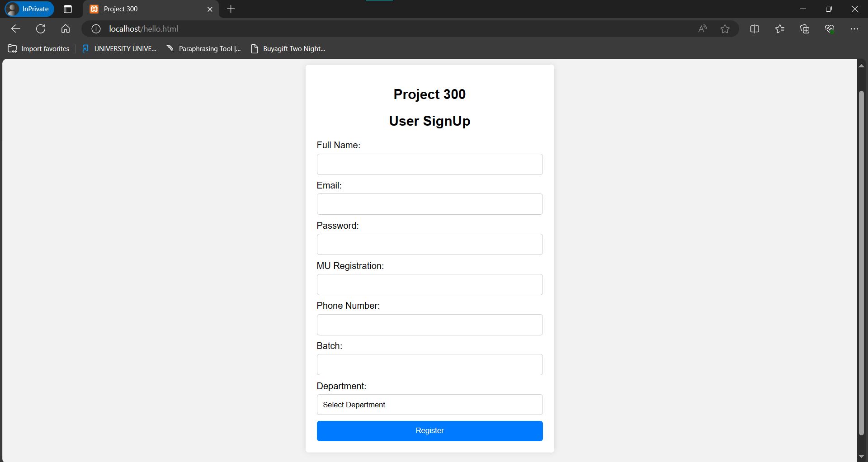Open Browser essentials heart icon
This screenshot has width=868, height=462.
(x=830, y=29)
